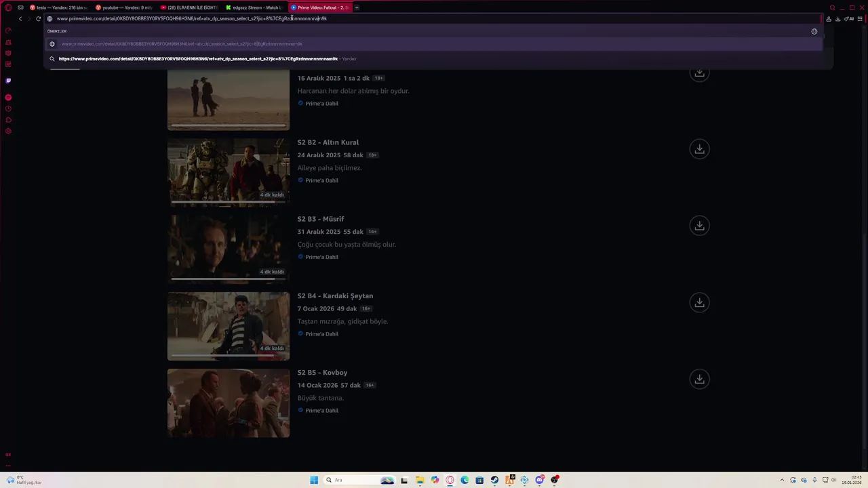868x488 pixels.
Task: Launch Steam from taskbar
Action: click(494, 480)
